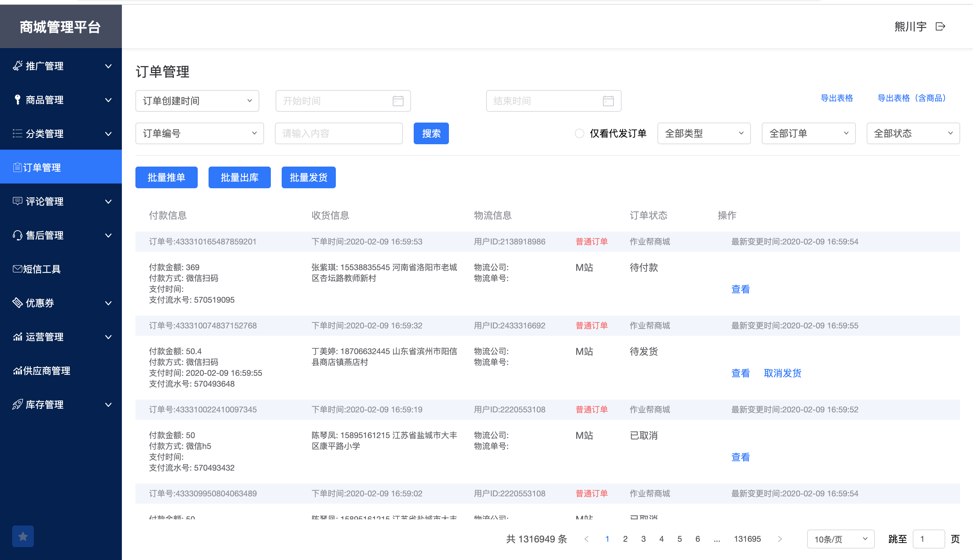
Task: Focus the 开始时间 date input
Action: coord(343,101)
